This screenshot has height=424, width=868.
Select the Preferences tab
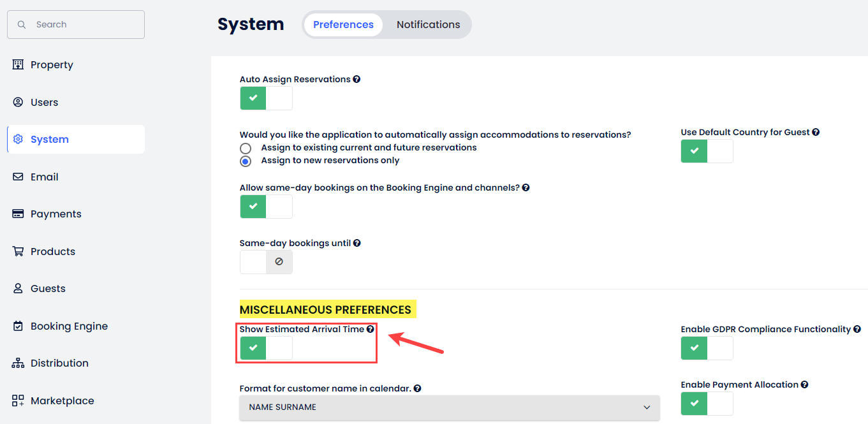(x=343, y=24)
